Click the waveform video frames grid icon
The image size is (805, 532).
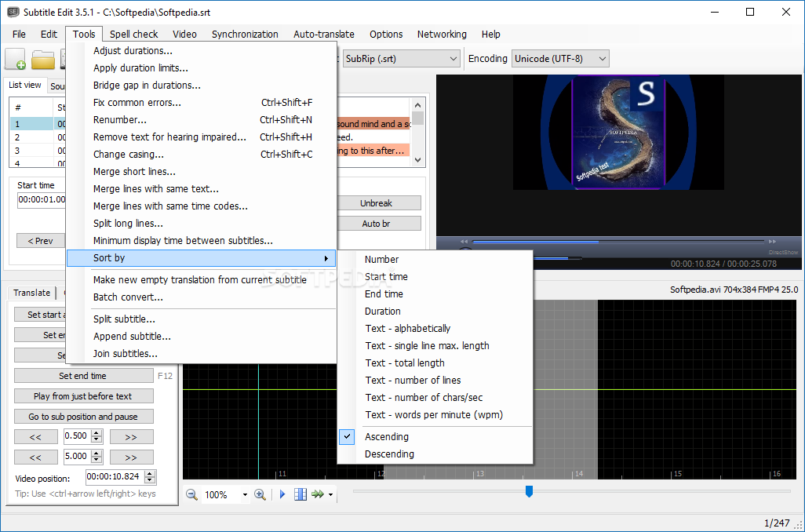coord(301,494)
